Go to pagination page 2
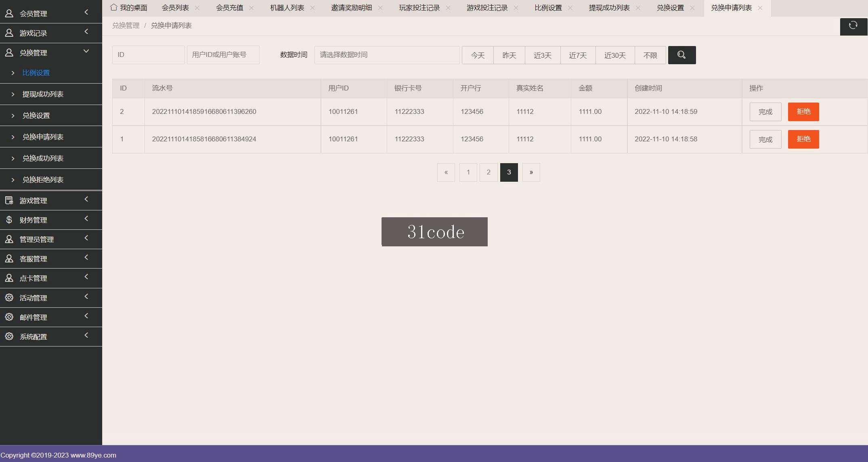This screenshot has height=462, width=868. pyautogui.click(x=489, y=172)
